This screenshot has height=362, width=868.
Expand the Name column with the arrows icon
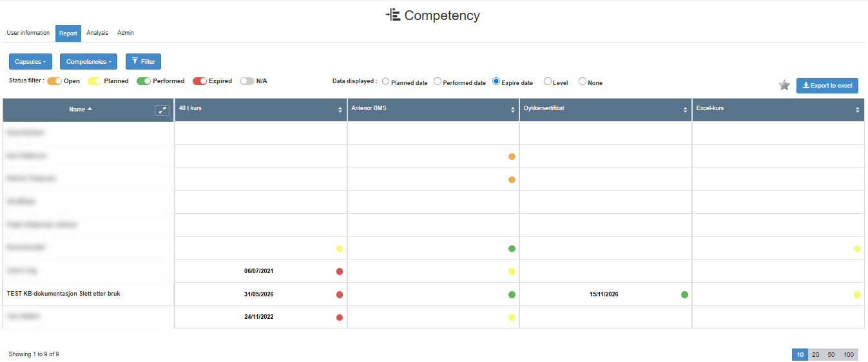point(162,110)
